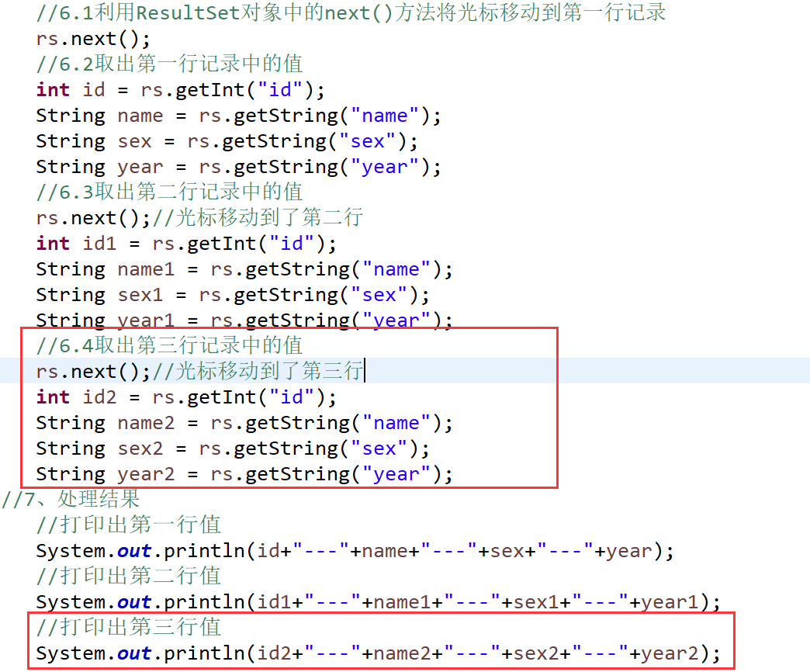Click the String sex1 variable line
810x672 pixels.
[233, 295]
